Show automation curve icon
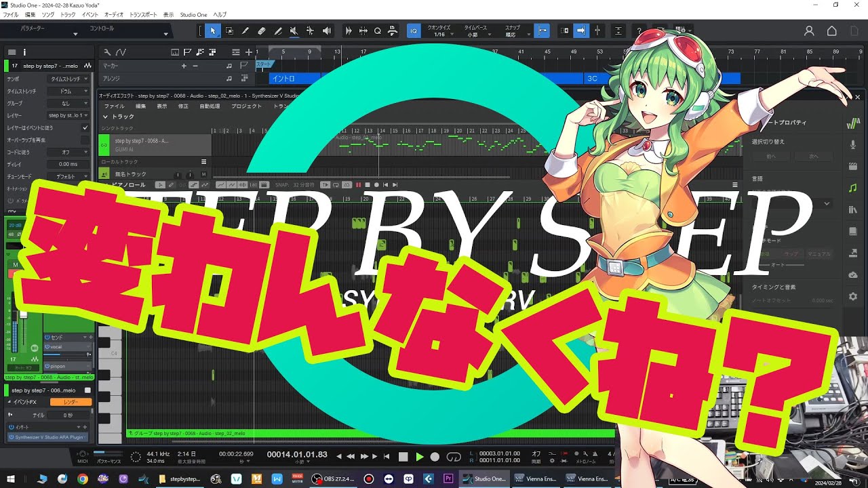Screen dimensions: 868x488 121,52
